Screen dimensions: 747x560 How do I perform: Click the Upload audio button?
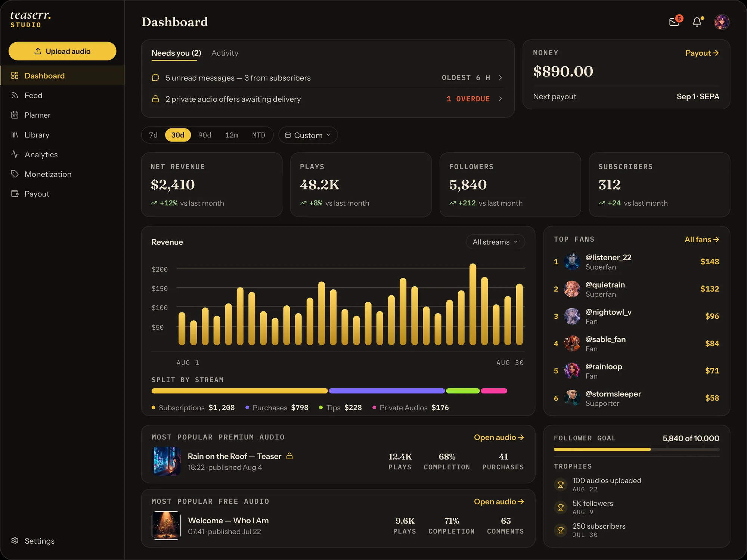coord(62,51)
